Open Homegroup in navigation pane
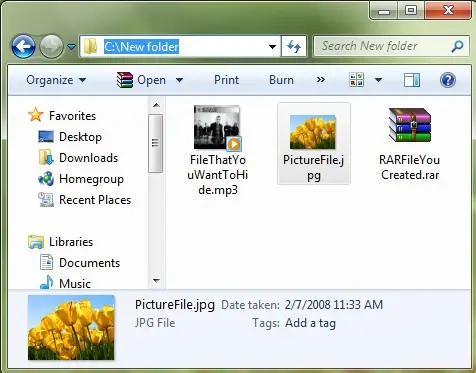Viewport: 476px width, 373px height. click(x=91, y=179)
